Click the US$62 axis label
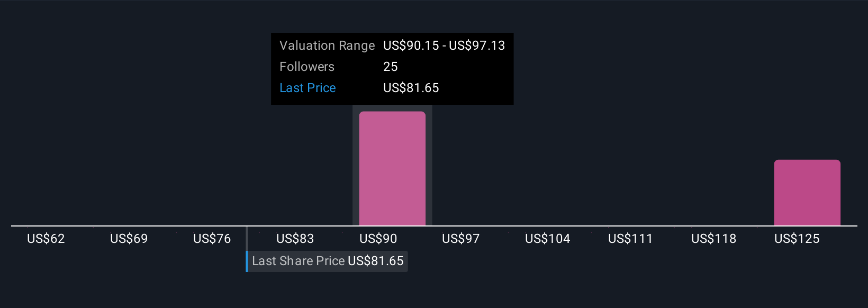This screenshot has height=308, width=868. (x=46, y=239)
